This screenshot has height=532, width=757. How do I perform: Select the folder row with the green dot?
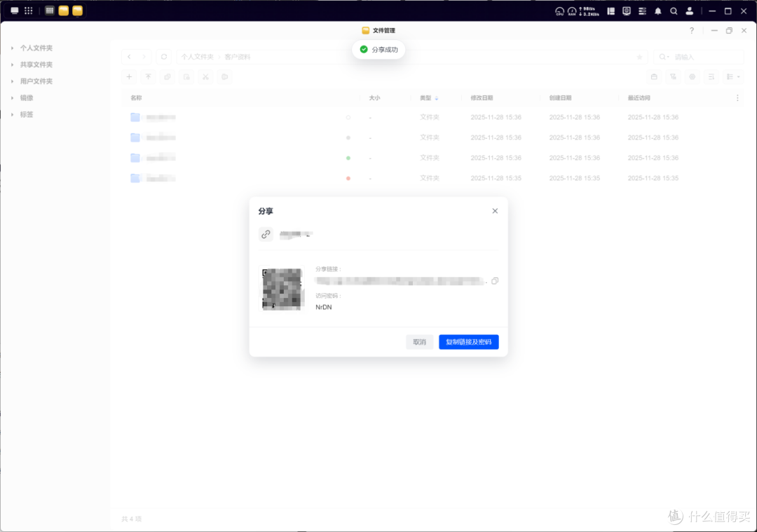(x=432, y=158)
